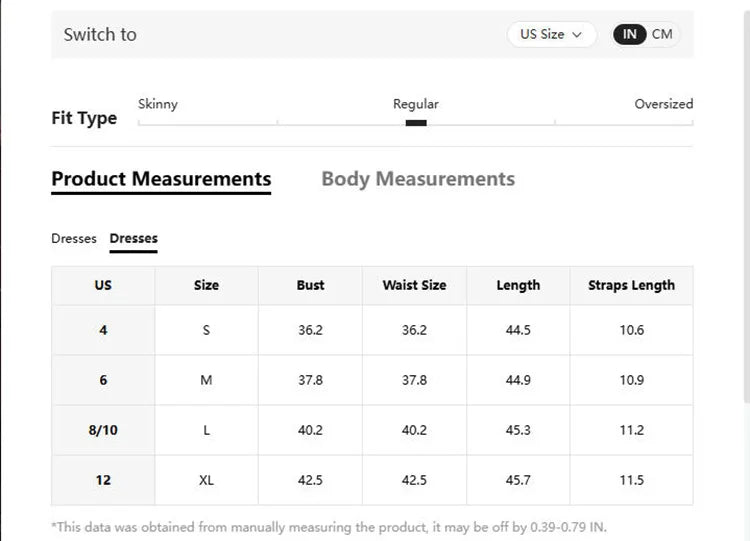The width and height of the screenshot is (750, 541).
Task: Click the XL size cell
Action: (x=206, y=480)
